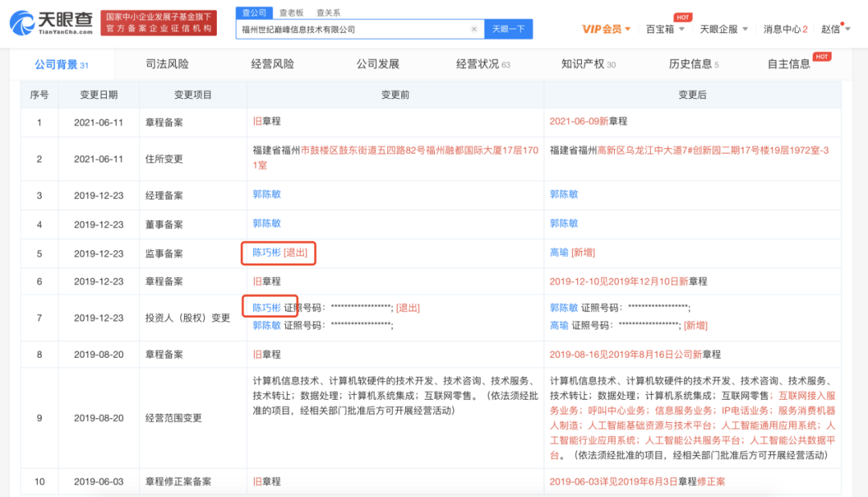Viewport: 868px width, 497px height.
Task: Select the 查公司 search tab
Action: point(254,13)
